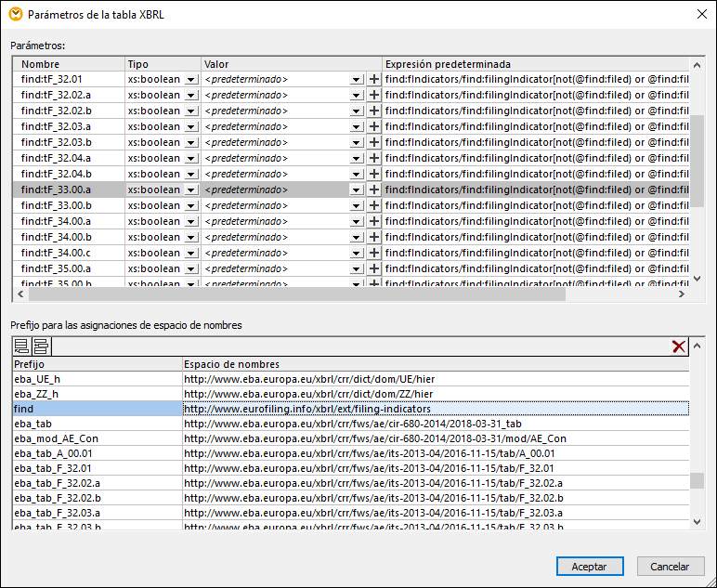Open Valor dropdown for find:tF_32.01
The width and height of the screenshot is (717, 588).
tap(357, 80)
